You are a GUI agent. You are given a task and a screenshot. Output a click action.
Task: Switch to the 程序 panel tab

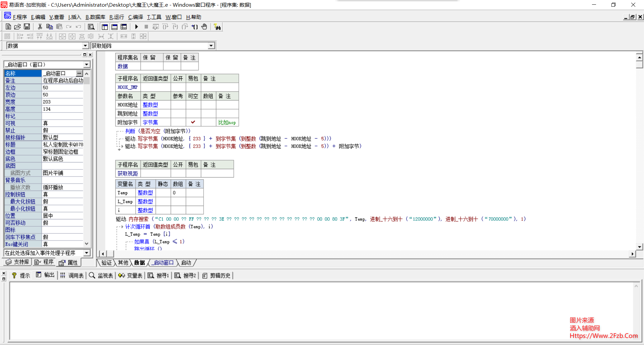pos(44,262)
